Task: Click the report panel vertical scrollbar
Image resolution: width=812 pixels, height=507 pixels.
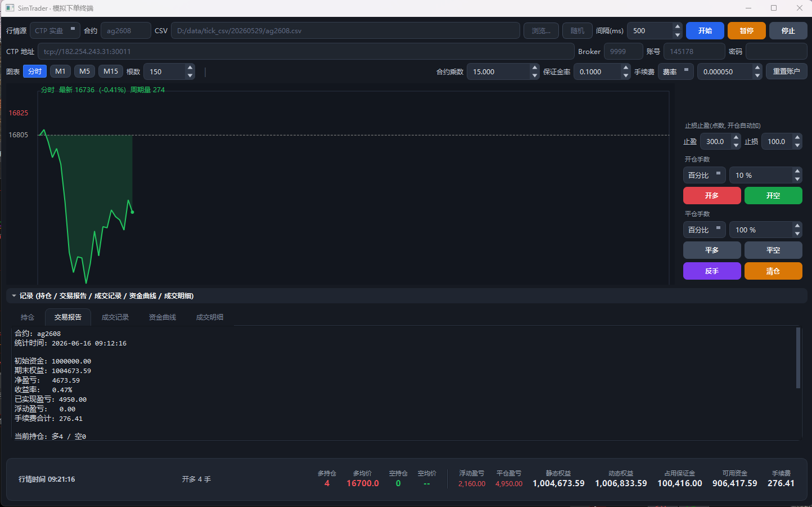Action: [x=798, y=358]
